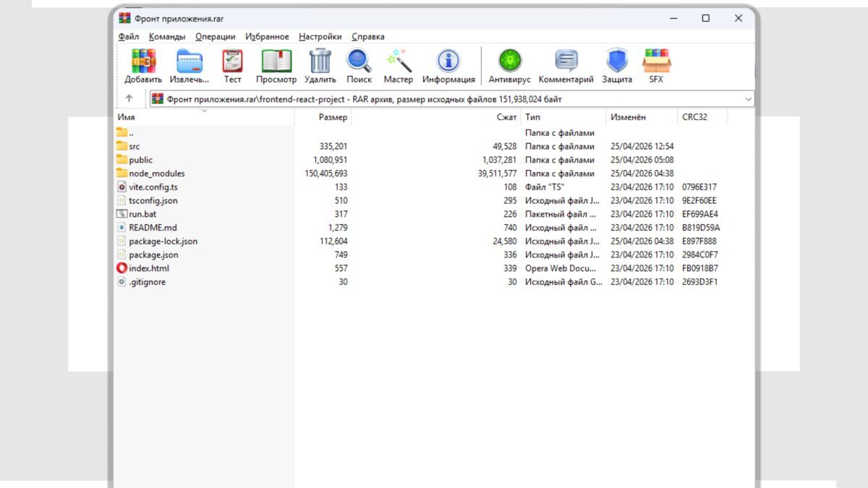Open the Команды menu
This screenshot has height=488, width=868.
[167, 37]
